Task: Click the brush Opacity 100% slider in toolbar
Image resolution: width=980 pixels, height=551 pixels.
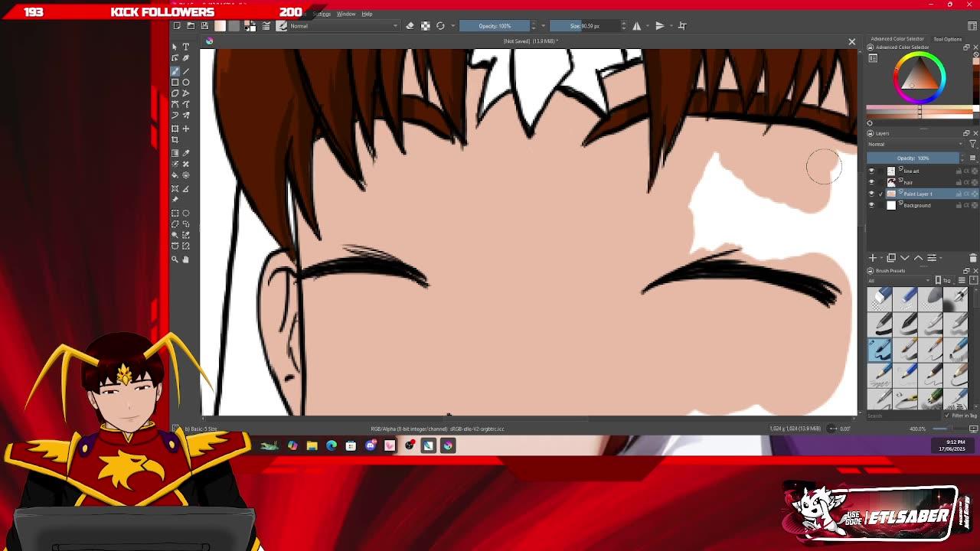Action: [x=495, y=26]
